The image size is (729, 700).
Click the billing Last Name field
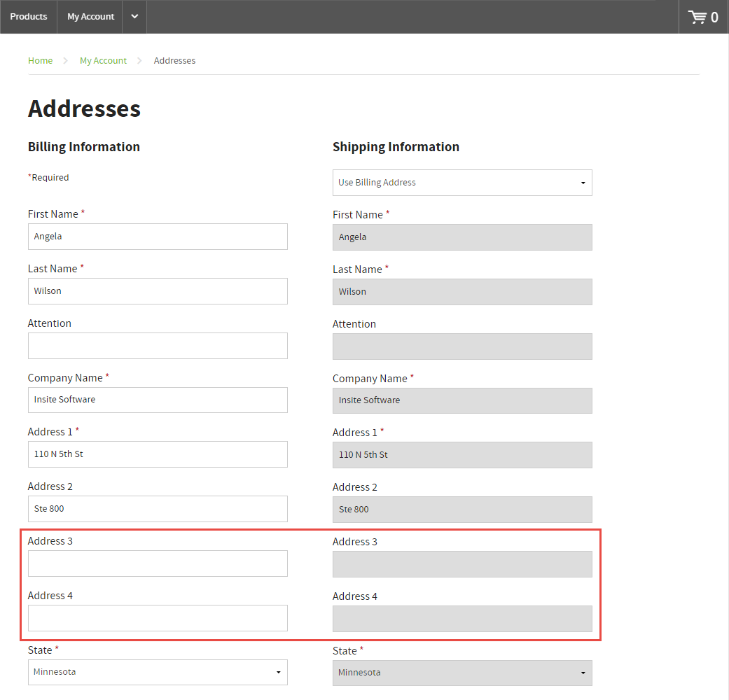pyautogui.click(x=158, y=291)
